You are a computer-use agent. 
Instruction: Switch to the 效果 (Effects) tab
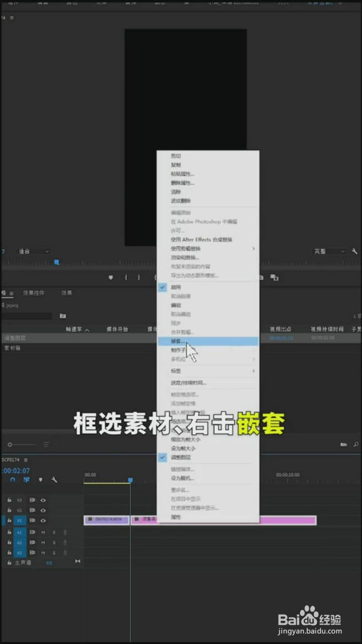67,293
